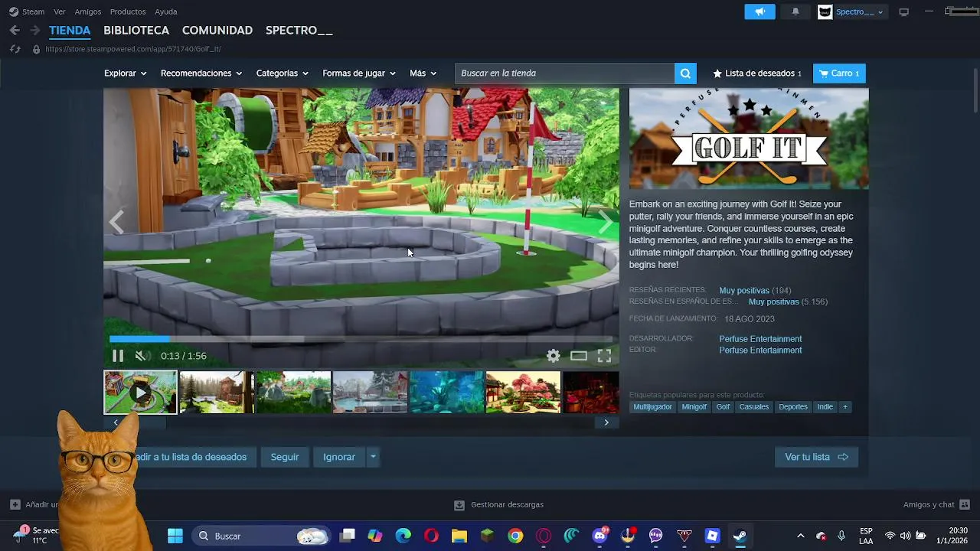Go to next media with right arrow
This screenshot has width=980, height=551.
pos(606,223)
